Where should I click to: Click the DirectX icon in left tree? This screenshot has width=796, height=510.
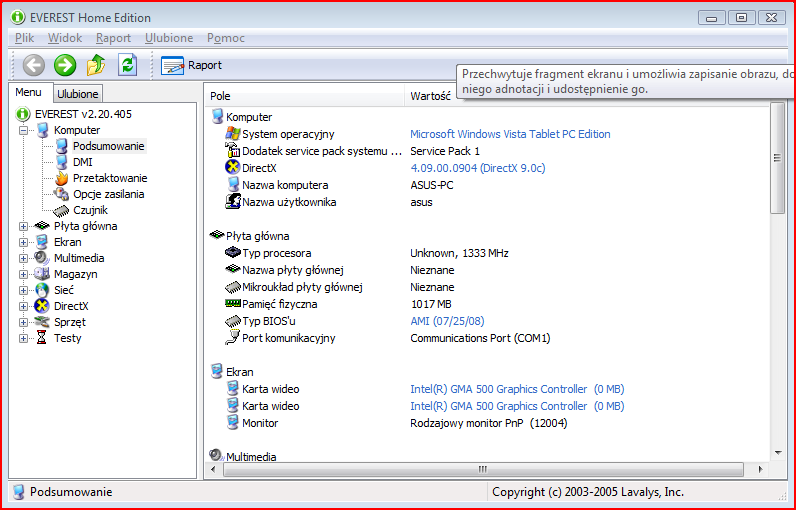[x=42, y=306]
